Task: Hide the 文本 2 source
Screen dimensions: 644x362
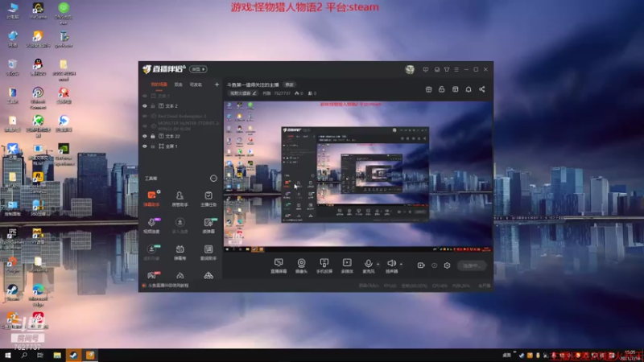Action: [145, 106]
